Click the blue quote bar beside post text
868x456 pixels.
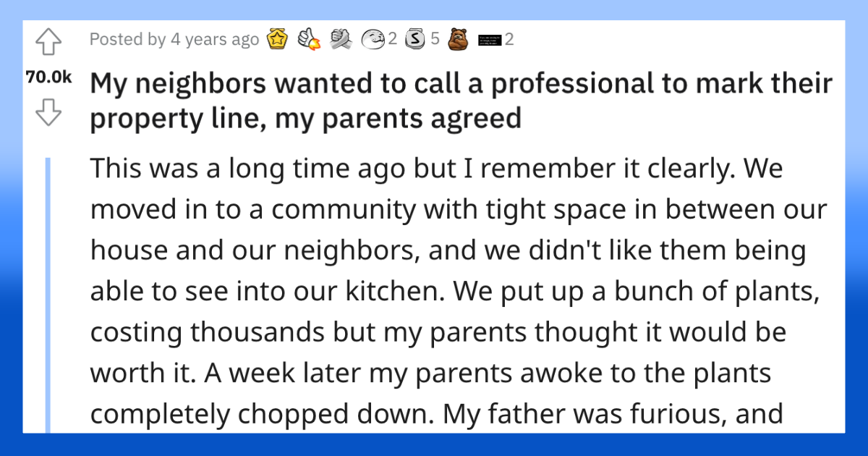pos(48,294)
